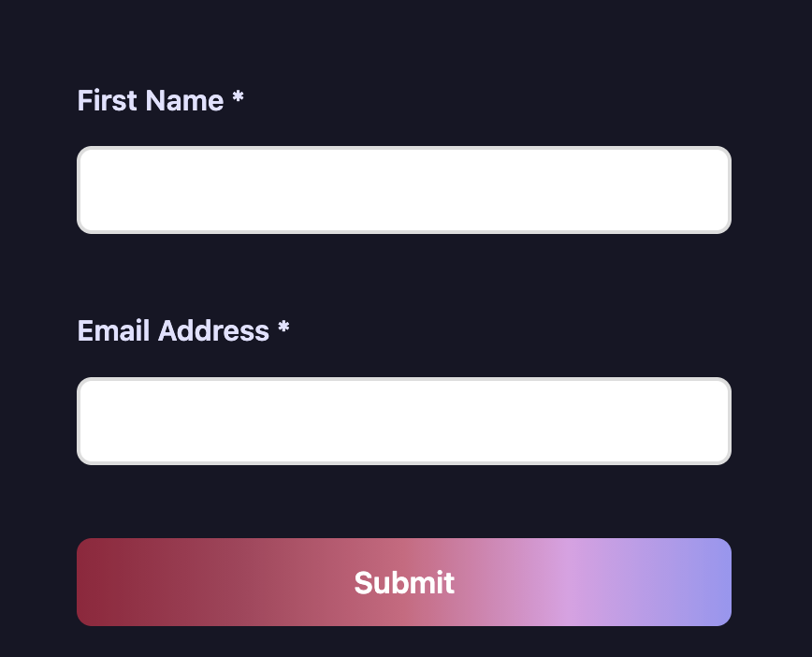Activate the lower white text field
The height and width of the screenshot is (657, 812).
click(x=403, y=420)
